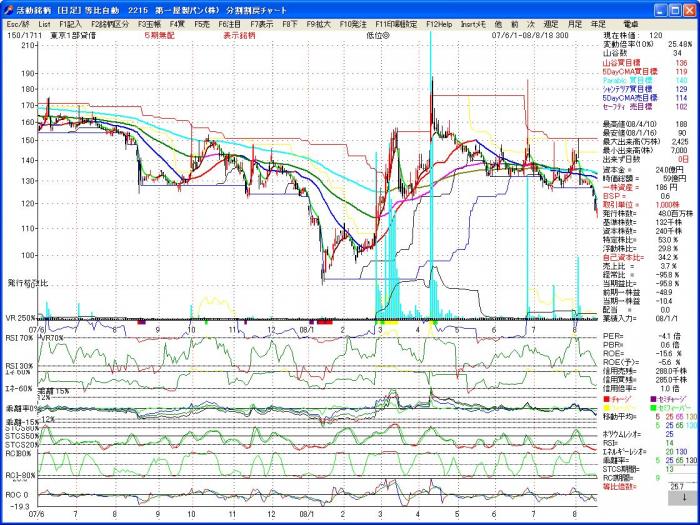
Task: Click the F5売 sell menu item
Action: pyautogui.click(x=202, y=24)
